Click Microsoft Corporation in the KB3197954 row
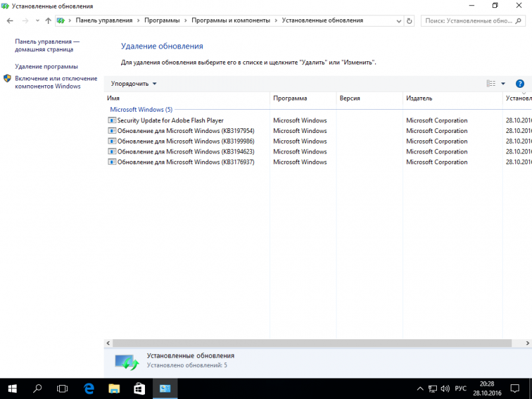Viewport: 532px width, 399px height. coord(437,131)
